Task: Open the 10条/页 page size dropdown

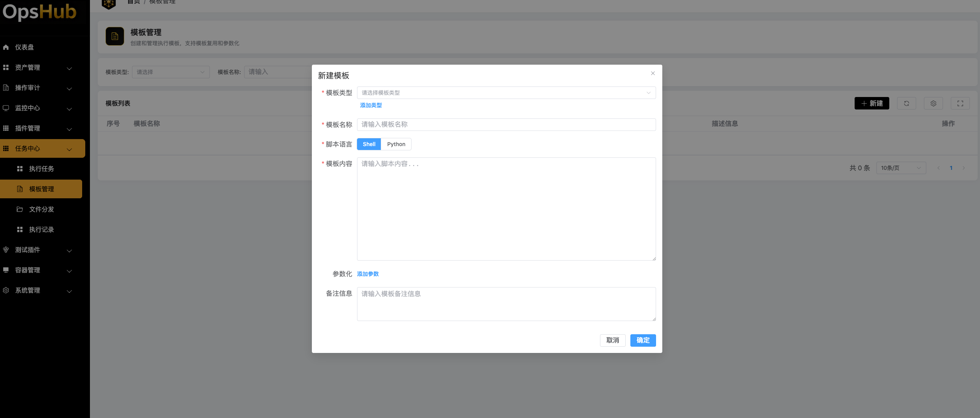Action: pyautogui.click(x=901, y=168)
